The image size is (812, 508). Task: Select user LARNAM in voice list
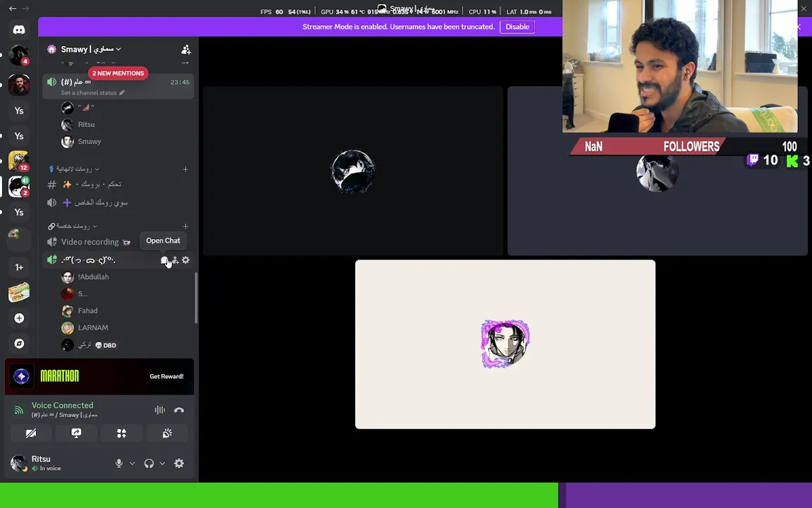tap(93, 327)
